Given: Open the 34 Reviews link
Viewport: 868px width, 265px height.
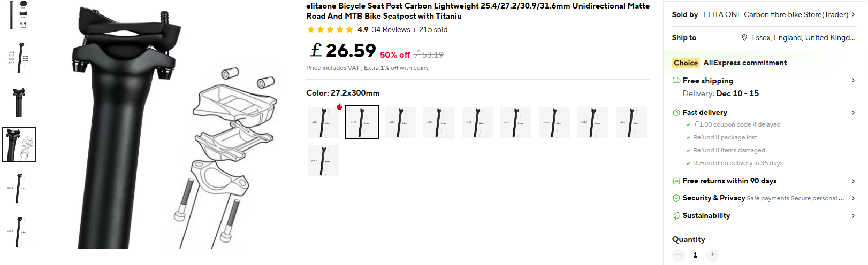Looking at the screenshot, I should pos(391,29).
